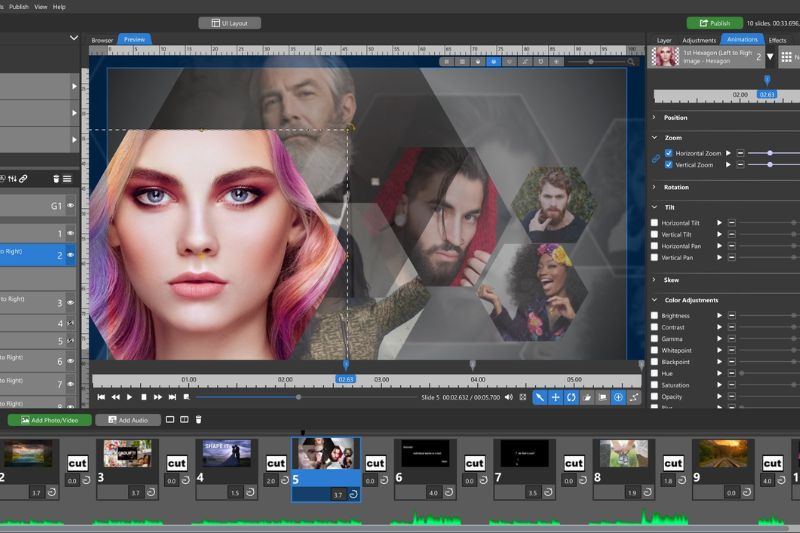The width and height of the screenshot is (800, 533).
Task: Open the grid icon next to layer selector
Action: pos(786,57)
